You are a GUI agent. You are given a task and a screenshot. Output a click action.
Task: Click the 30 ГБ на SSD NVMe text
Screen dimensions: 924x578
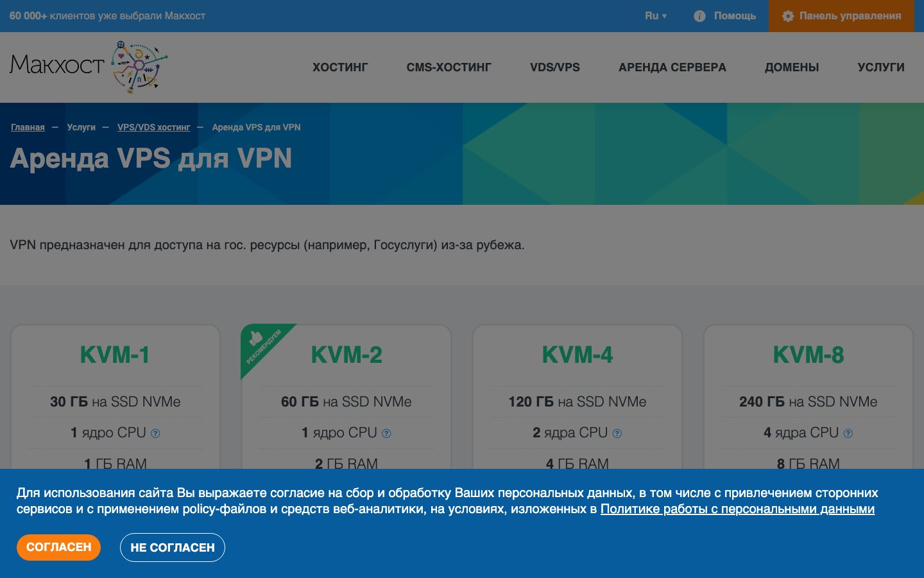click(116, 402)
